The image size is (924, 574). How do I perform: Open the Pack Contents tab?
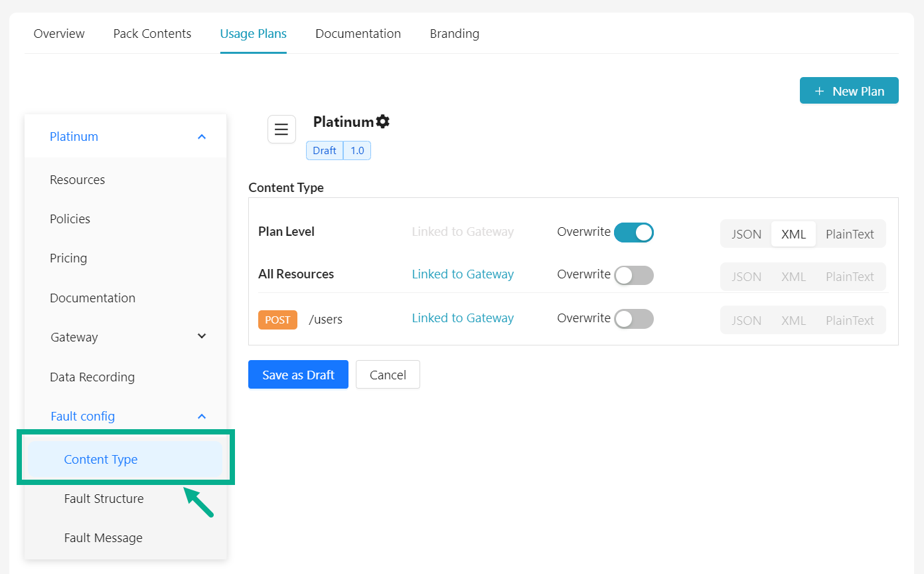(152, 33)
